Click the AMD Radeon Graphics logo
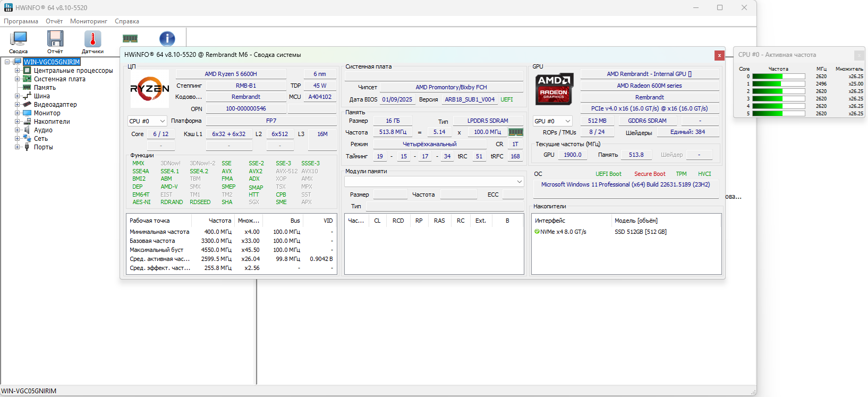The width and height of the screenshot is (868, 397). [554, 89]
